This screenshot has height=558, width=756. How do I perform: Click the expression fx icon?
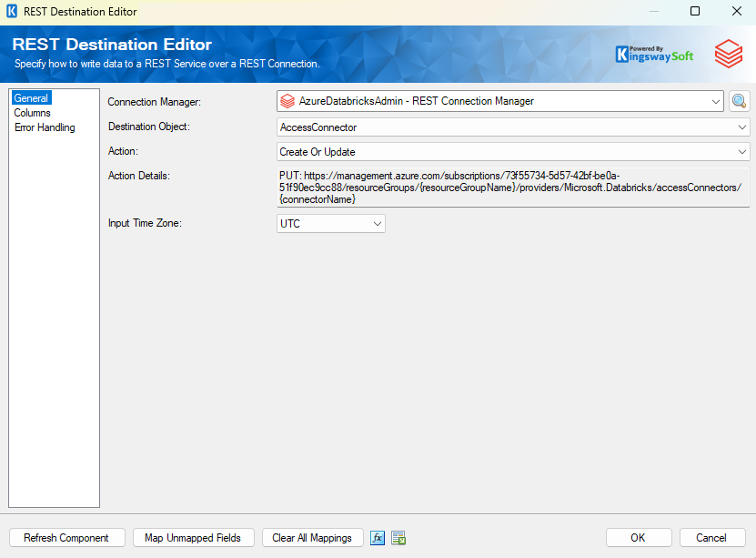point(377,538)
